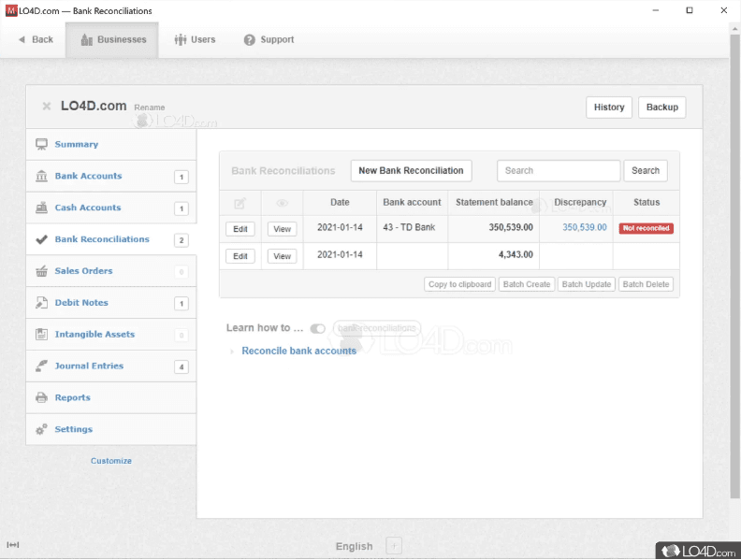Go Back using the top bar

click(x=36, y=39)
